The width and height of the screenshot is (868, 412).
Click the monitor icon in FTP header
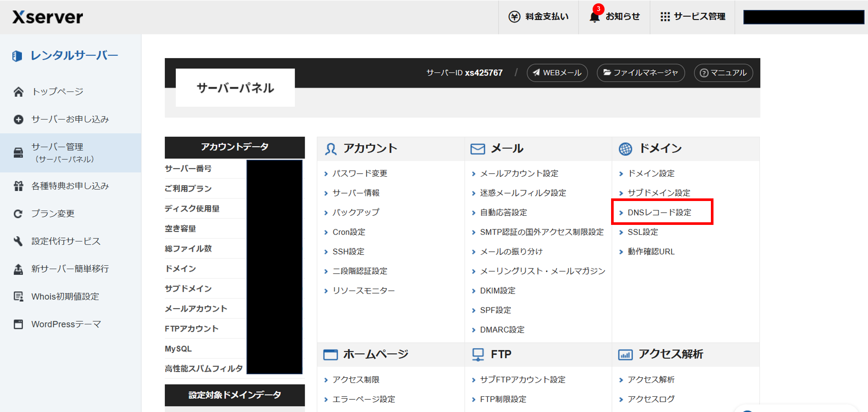coord(478,355)
